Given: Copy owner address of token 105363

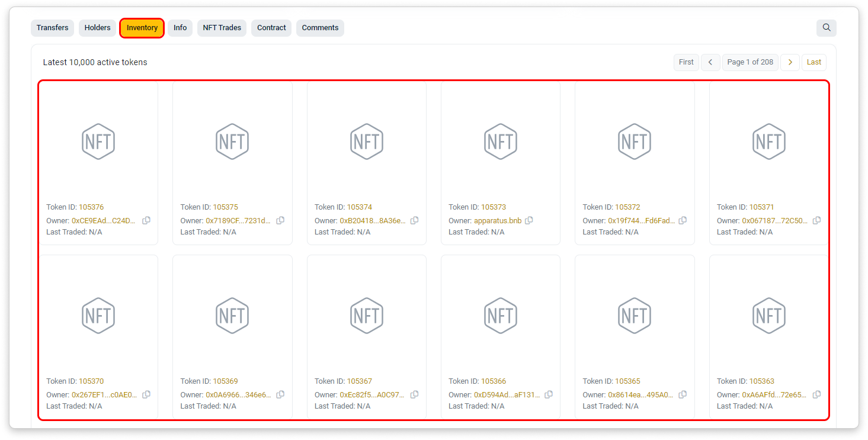Looking at the screenshot, I should (x=816, y=394).
